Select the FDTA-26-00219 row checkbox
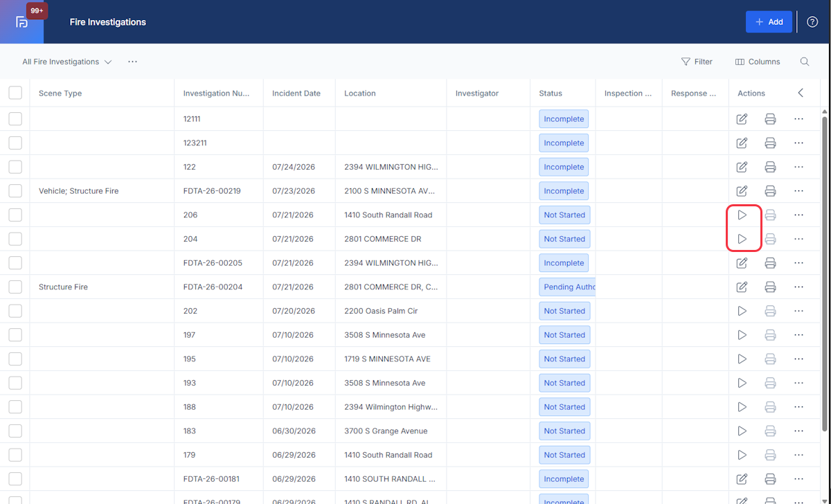The width and height of the screenshot is (831, 504). pyautogui.click(x=15, y=191)
